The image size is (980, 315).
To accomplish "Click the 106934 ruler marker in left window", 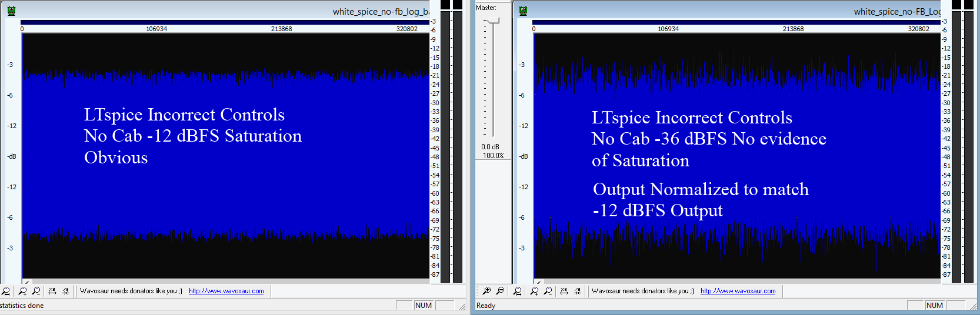I will [x=156, y=29].
